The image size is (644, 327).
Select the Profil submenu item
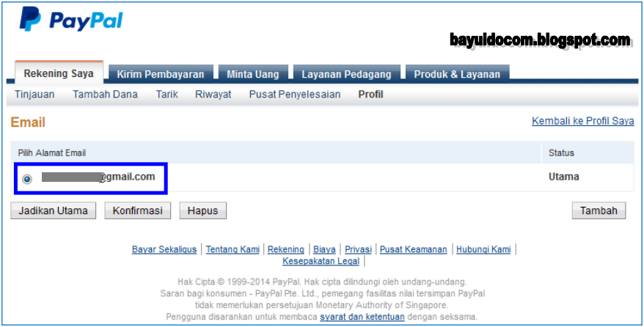pos(370,95)
